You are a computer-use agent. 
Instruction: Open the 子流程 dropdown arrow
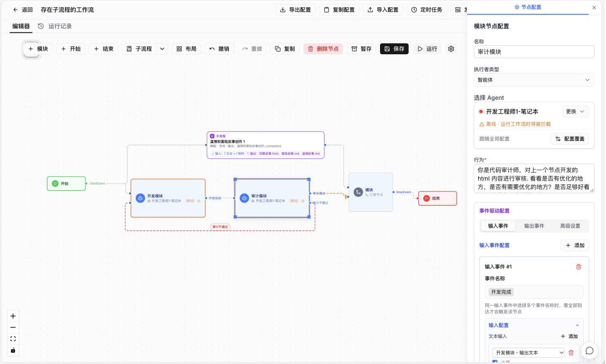tap(162, 49)
